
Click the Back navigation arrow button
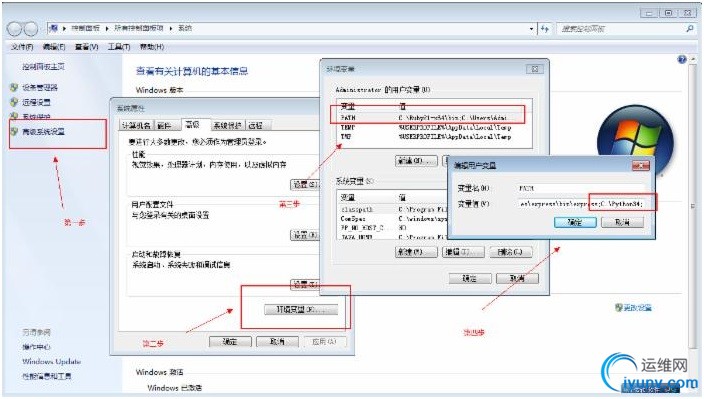[x=14, y=29]
